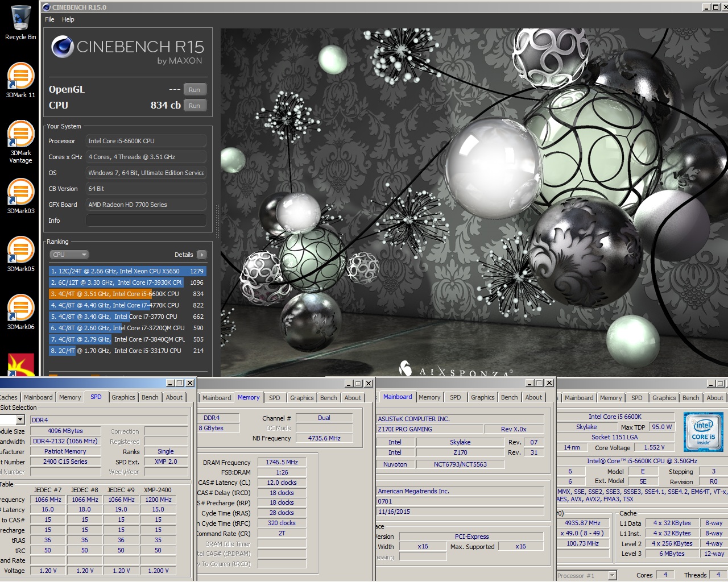Screen dimensions: 728x582
Task: Select the i7-3720QM ranking entry
Action: coord(127,328)
